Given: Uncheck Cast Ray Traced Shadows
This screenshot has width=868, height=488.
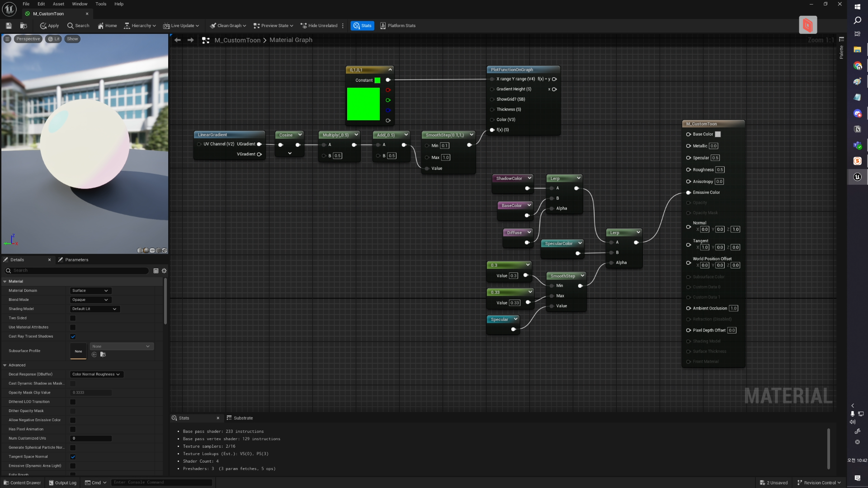Looking at the screenshot, I should pyautogui.click(x=73, y=337).
